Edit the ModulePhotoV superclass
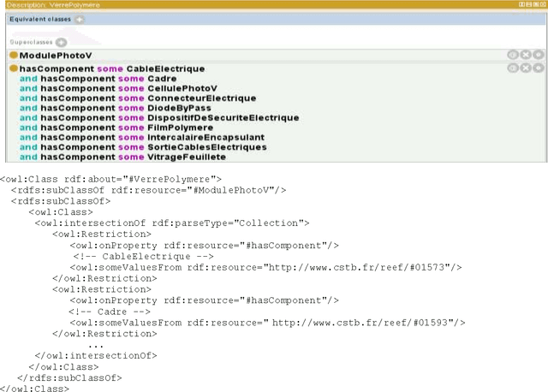This screenshot has width=548, height=392. pos(538,55)
